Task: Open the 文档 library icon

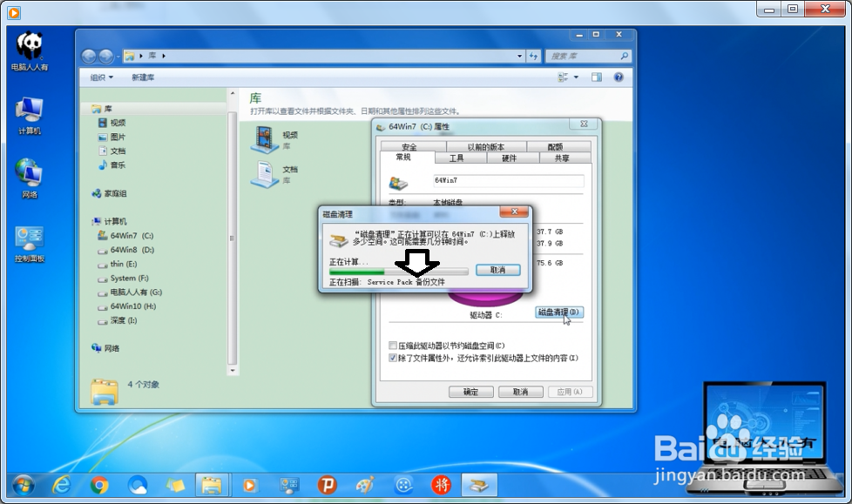Action: pyautogui.click(x=265, y=174)
